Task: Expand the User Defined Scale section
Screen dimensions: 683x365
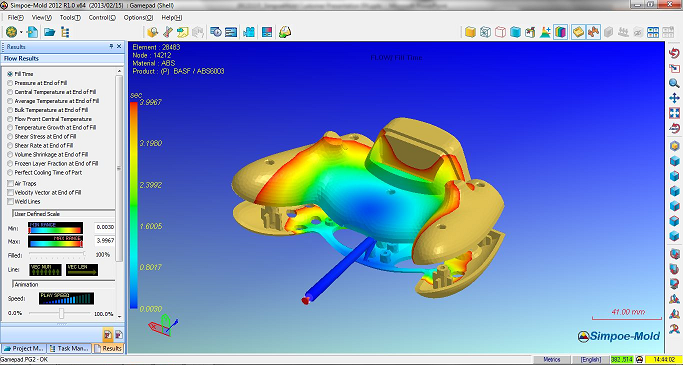Action: (64, 214)
